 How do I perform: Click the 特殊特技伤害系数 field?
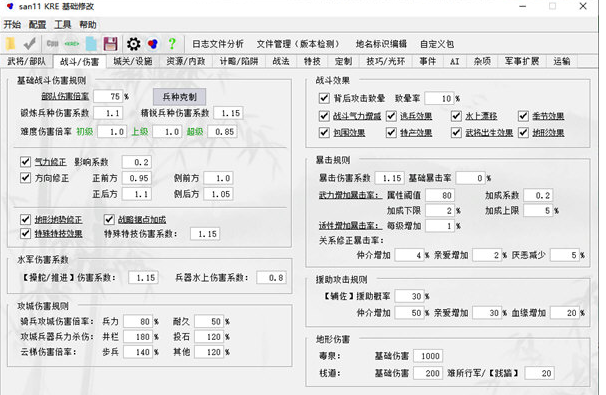coord(205,234)
